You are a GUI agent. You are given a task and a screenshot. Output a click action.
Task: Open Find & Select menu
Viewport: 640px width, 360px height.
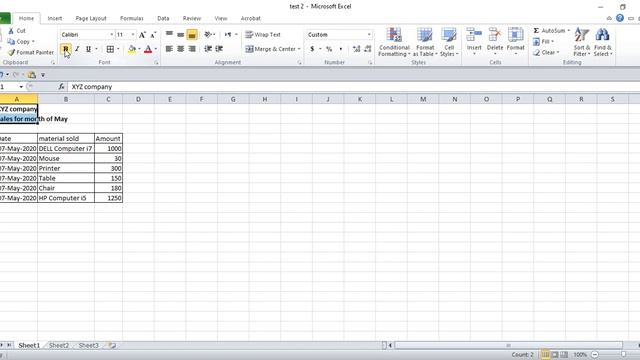(603, 42)
